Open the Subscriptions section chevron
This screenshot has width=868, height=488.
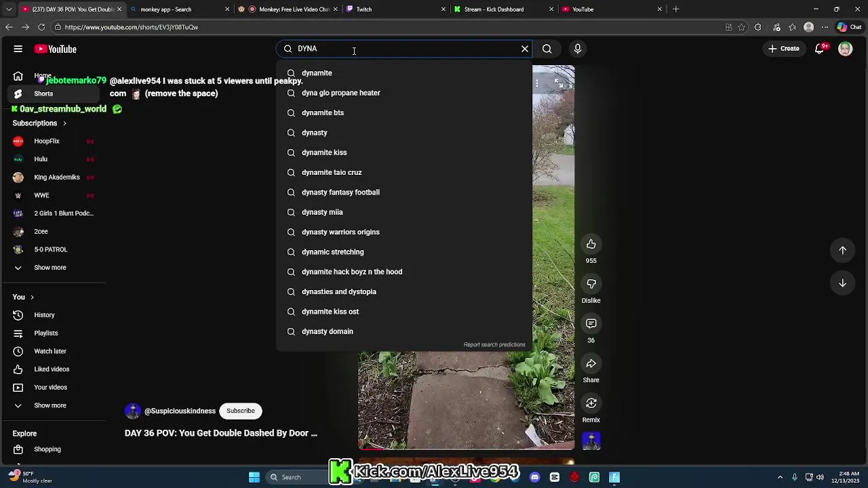pyautogui.click(x=64, y=123)
